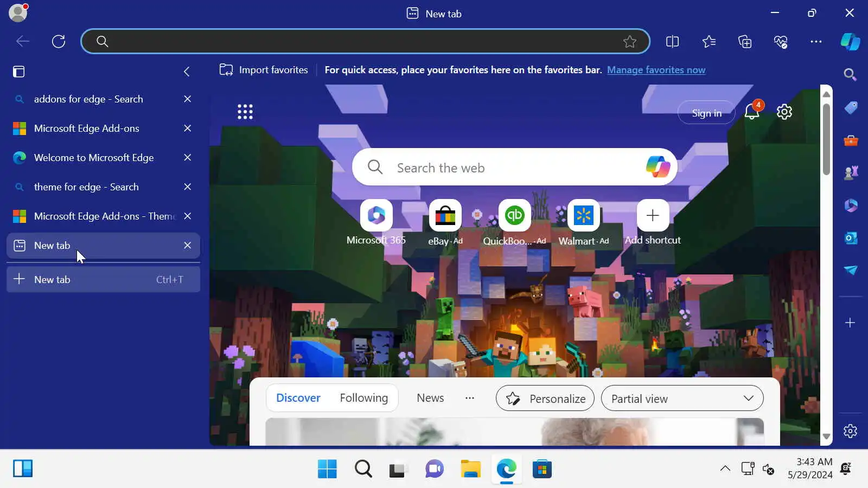
Task: Close the 'theme for edge - Search' tab
Action: pyautogui.click(x=187, y=187)
